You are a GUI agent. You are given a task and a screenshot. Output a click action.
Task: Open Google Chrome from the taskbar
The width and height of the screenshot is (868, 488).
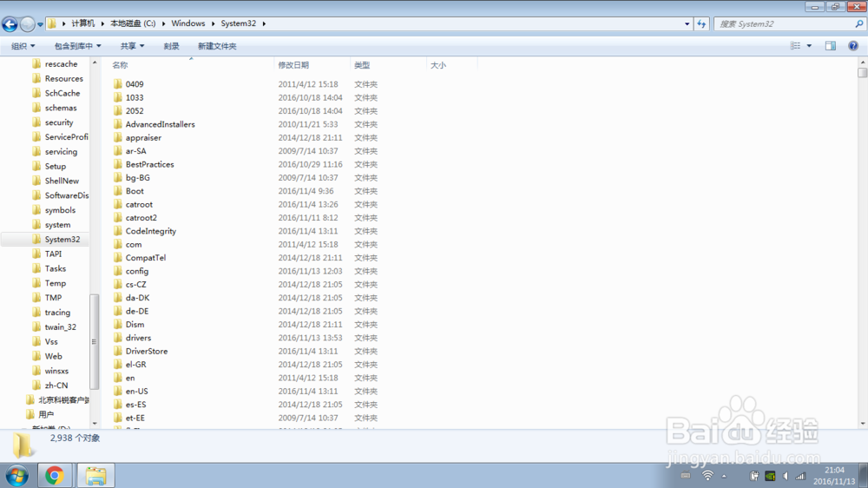point(54,476)
